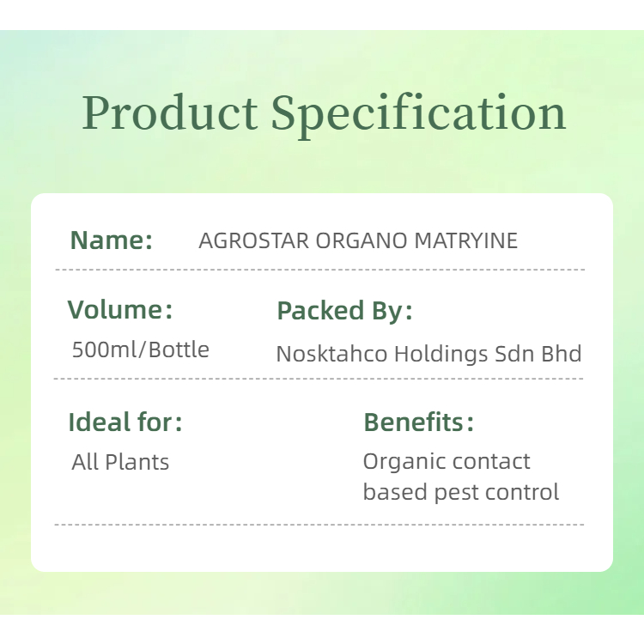
Task: Select the AGROSTAR ORGANO MATRYINE text
Action: (x=358, y=240)
